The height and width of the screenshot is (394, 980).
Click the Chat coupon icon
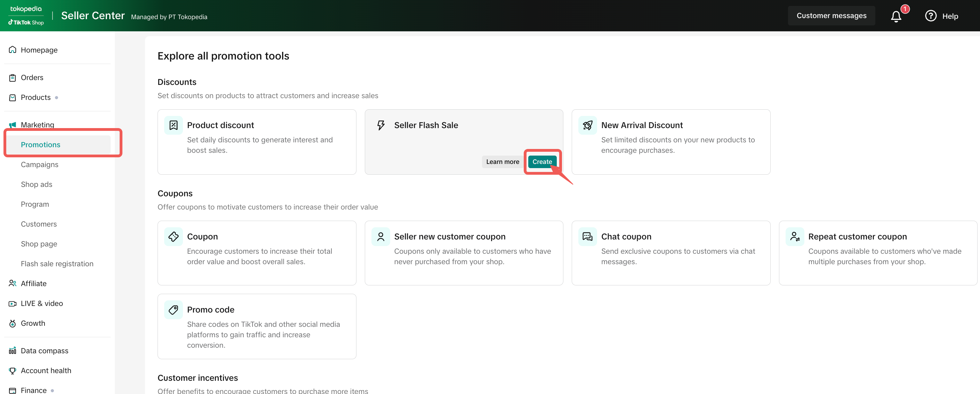[x=587, y=236]
